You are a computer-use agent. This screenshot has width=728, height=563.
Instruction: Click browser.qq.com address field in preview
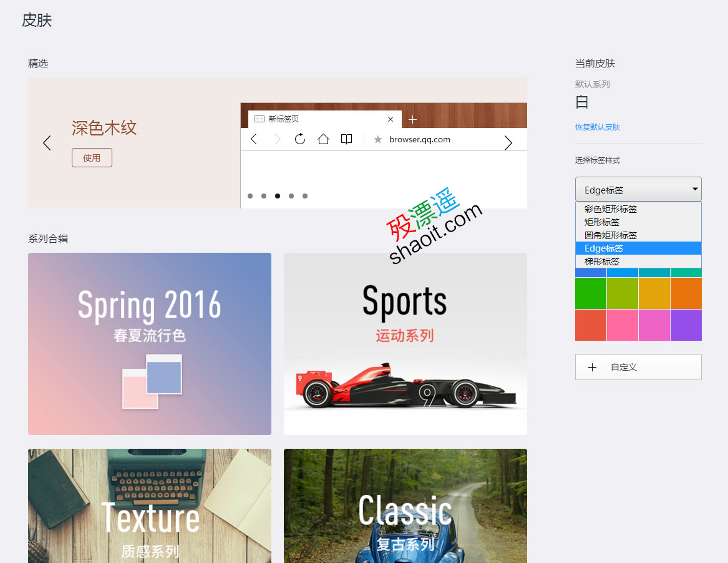(420, 139)
